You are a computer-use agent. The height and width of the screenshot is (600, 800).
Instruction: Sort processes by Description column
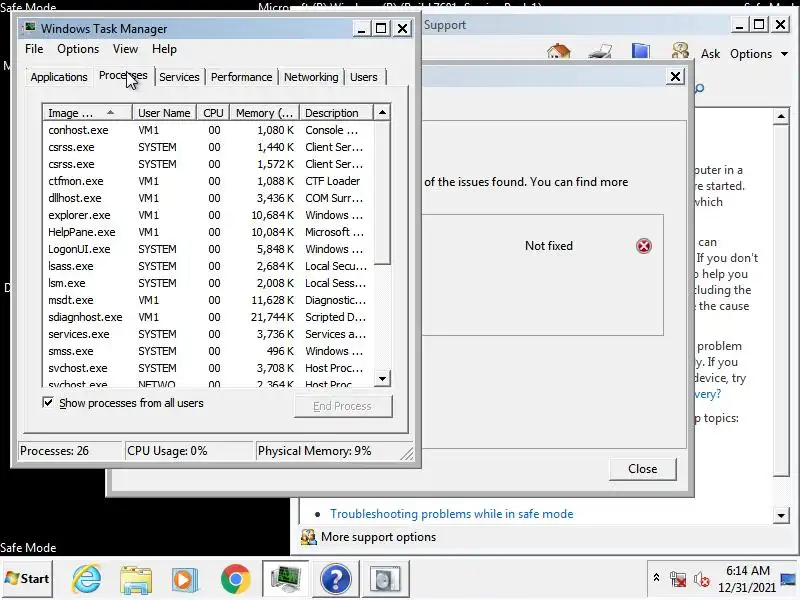[336, 113]
